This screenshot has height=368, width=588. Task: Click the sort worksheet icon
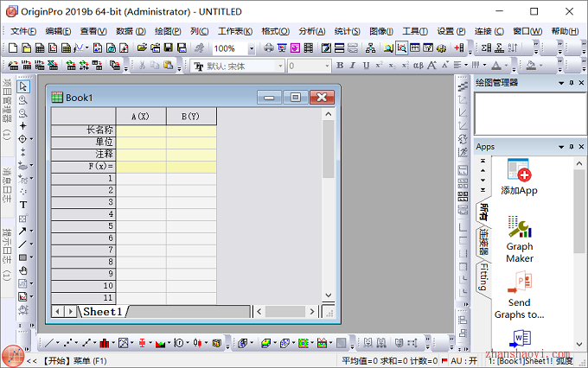pyautogui.click(x=513, y=48)
